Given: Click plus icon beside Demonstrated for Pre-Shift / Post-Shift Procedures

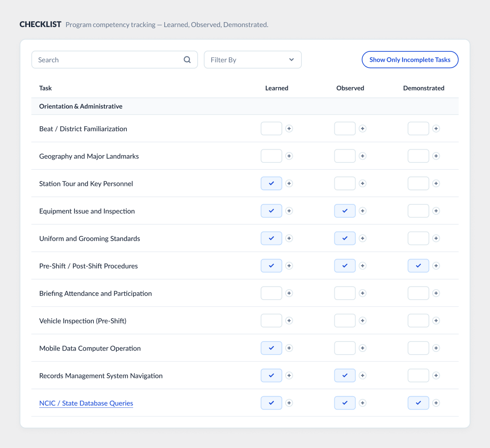Looking at the screenshot, I should (x=436, y=266).
